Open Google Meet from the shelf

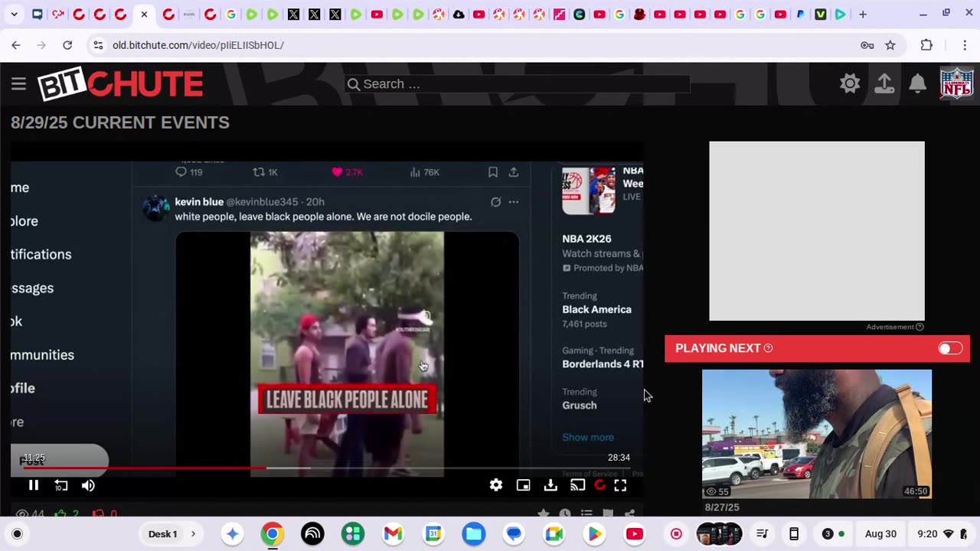click(x=554, y=534)
